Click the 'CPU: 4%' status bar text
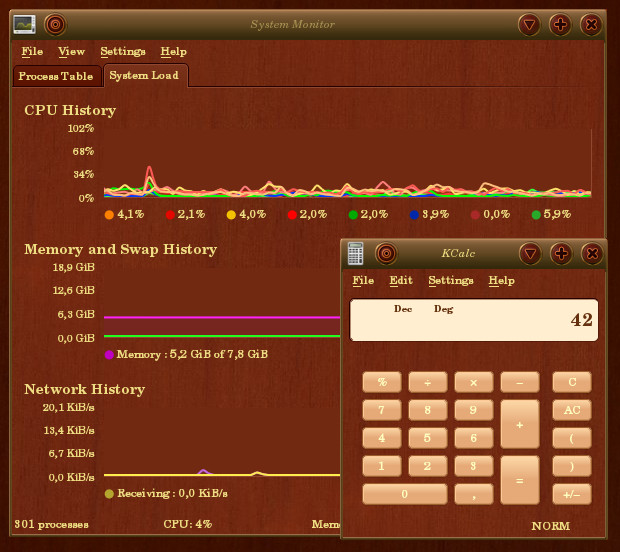This screenshot has width=620, height=552. click(x=188, y=524)
